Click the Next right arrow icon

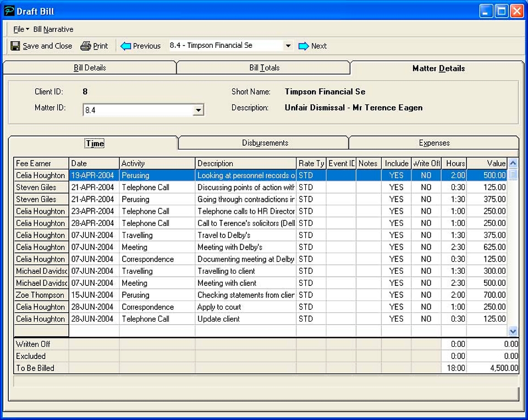[x=304, y=46]
